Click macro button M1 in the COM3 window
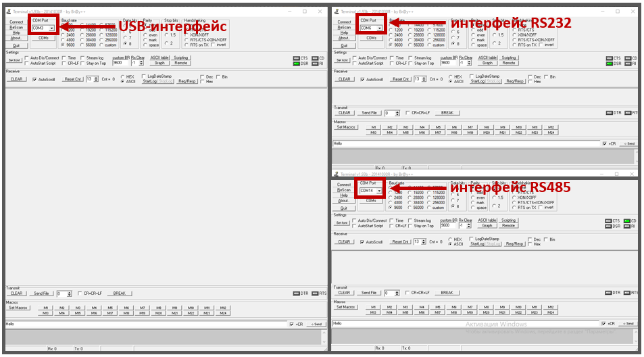This screenshot has width=644, height=357. 46,308
